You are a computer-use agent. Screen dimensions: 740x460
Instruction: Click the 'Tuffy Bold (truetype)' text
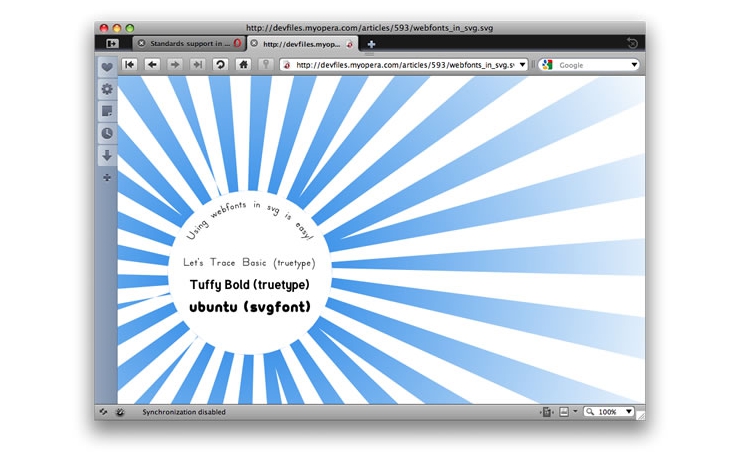(x=250, y=285)
